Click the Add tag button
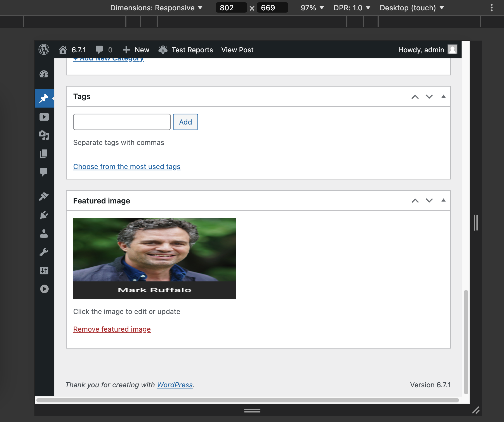This screenshot has width=504, height=422. point(185,122)
